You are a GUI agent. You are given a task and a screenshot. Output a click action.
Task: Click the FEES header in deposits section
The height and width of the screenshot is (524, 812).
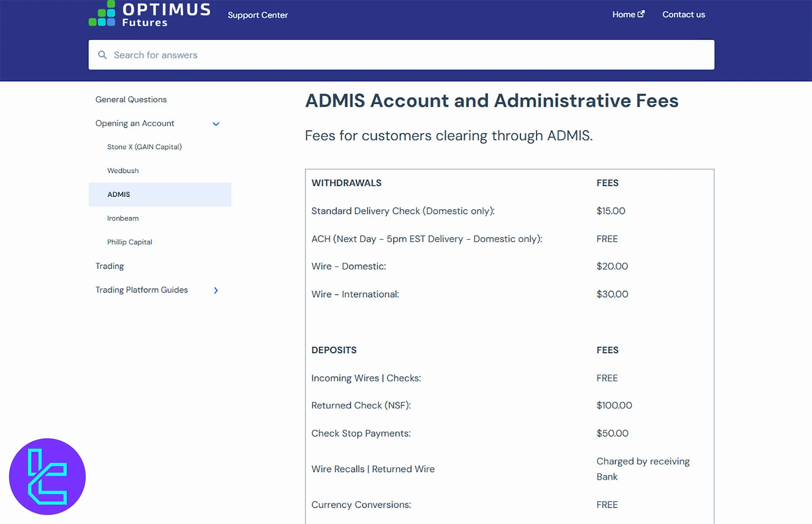point(607,350)
